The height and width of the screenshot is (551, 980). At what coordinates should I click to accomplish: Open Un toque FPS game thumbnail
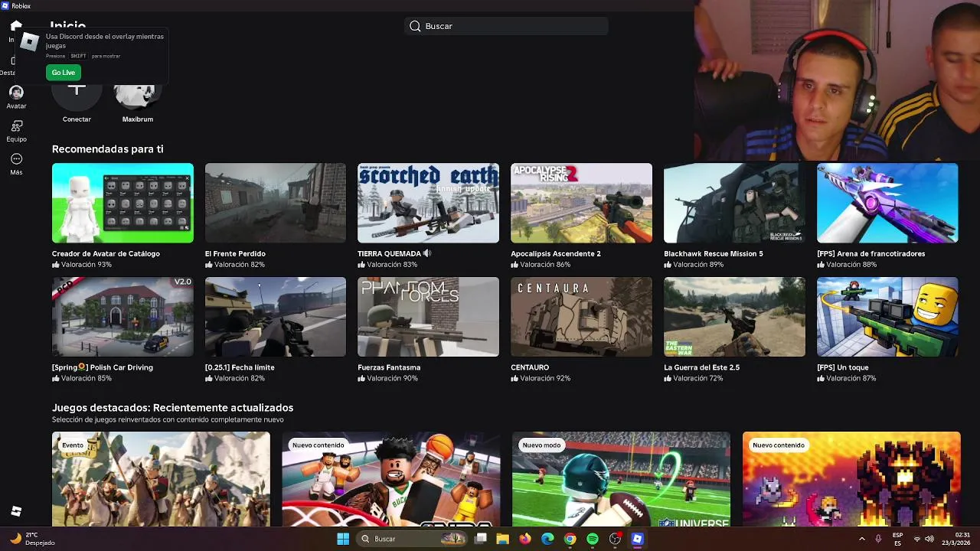click(x=887, y=317)
